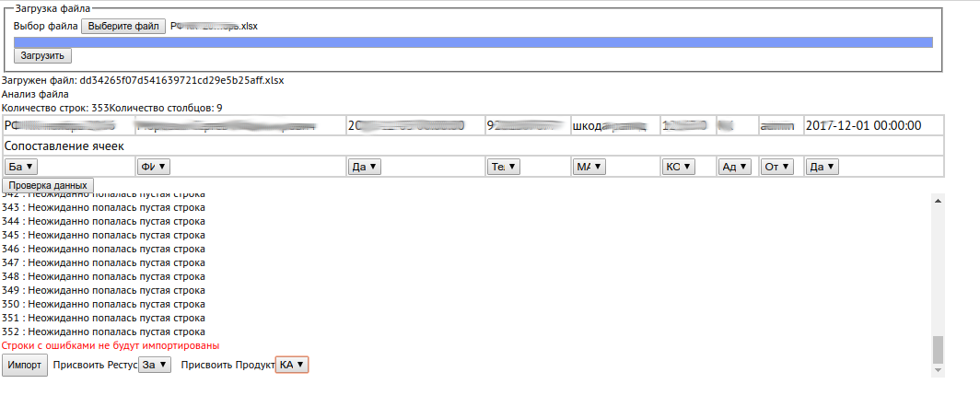
Task: Expand the "Ад" column mapping dropdown
Action: pos(735,167)
